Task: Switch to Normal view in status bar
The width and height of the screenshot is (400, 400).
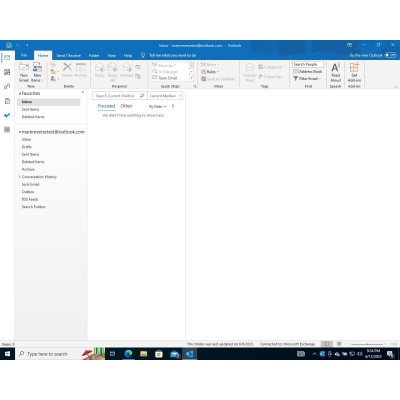Action: 327,344
